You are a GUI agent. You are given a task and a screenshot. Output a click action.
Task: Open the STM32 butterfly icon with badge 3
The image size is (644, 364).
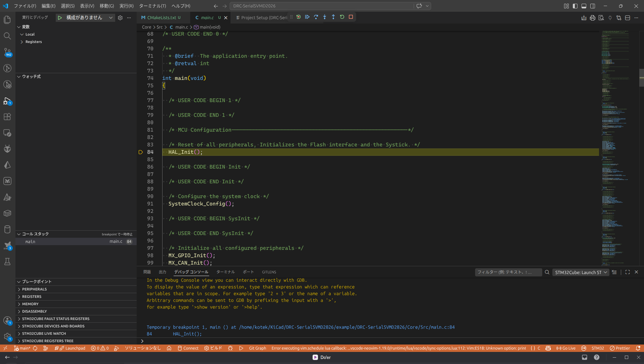point(7,245)
